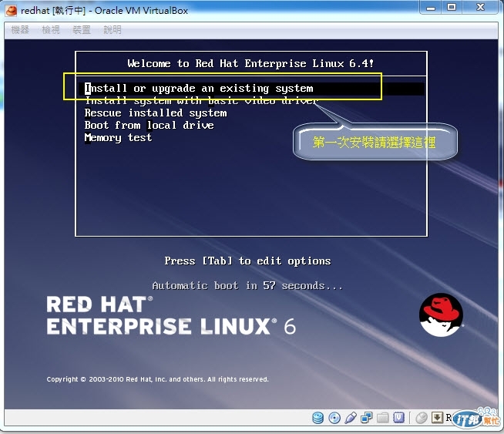
Task: Click the optical CD drive status icon
Action: (x=334, y=418)
